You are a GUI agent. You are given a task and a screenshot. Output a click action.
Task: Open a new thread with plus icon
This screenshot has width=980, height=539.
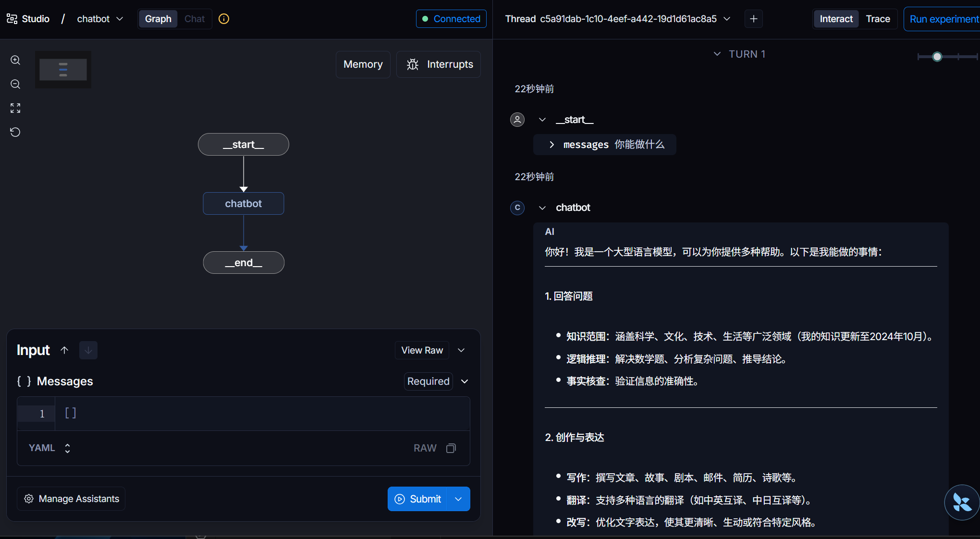[754, 19]
